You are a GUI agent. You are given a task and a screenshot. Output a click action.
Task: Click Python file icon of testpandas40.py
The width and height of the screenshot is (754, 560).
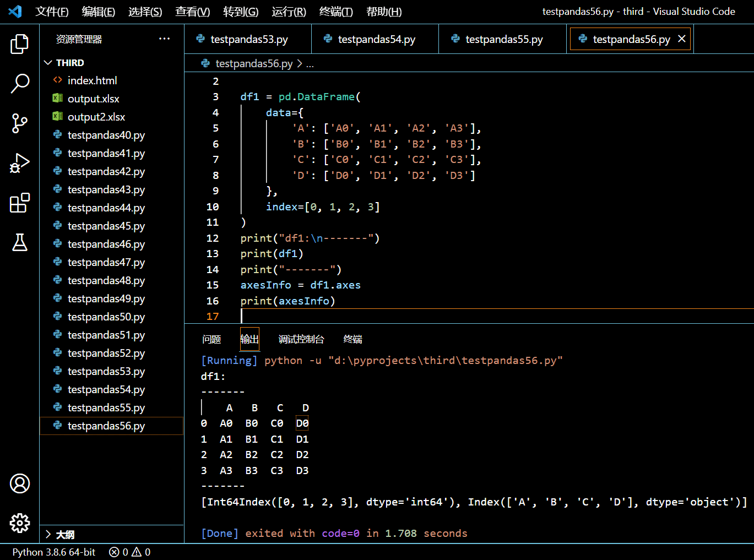57,134
